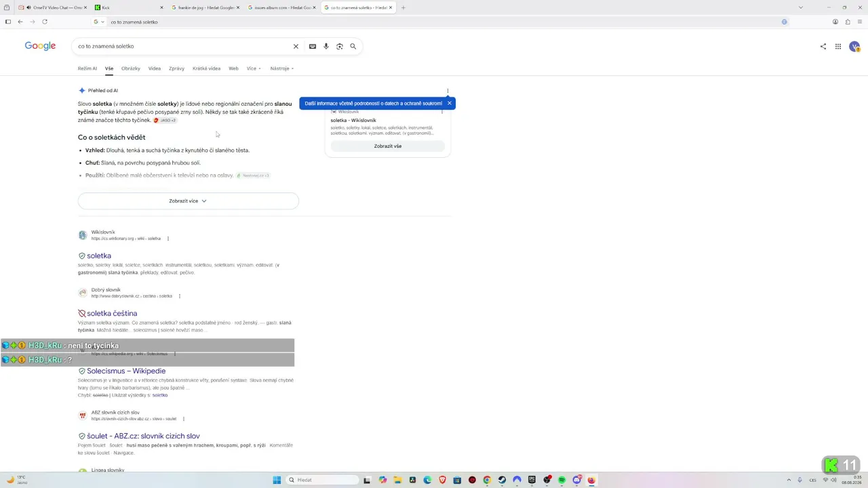
Task: Switch to Zprávy results tab
Action: [176, 68]
